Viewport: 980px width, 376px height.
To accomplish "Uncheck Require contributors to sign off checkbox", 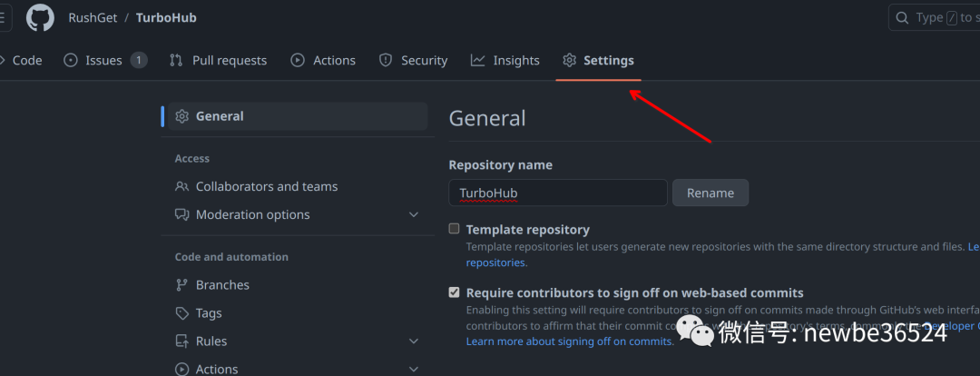I will (455, 292).
